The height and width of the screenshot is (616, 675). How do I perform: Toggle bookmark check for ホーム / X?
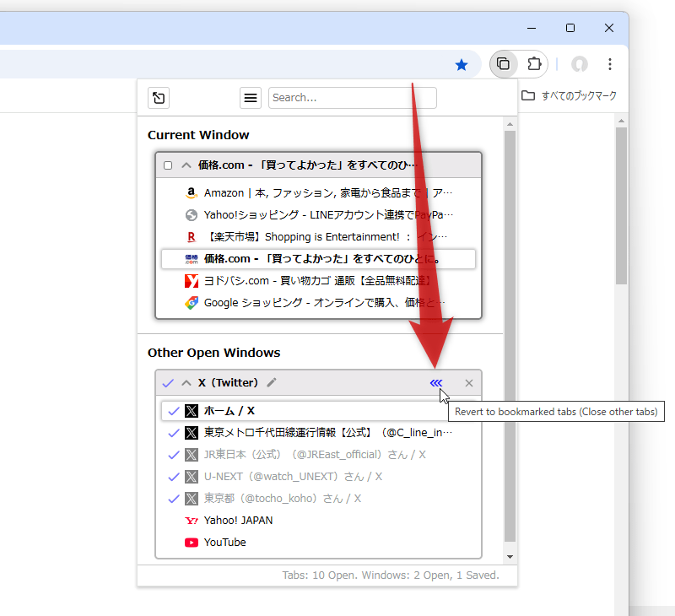174,411
